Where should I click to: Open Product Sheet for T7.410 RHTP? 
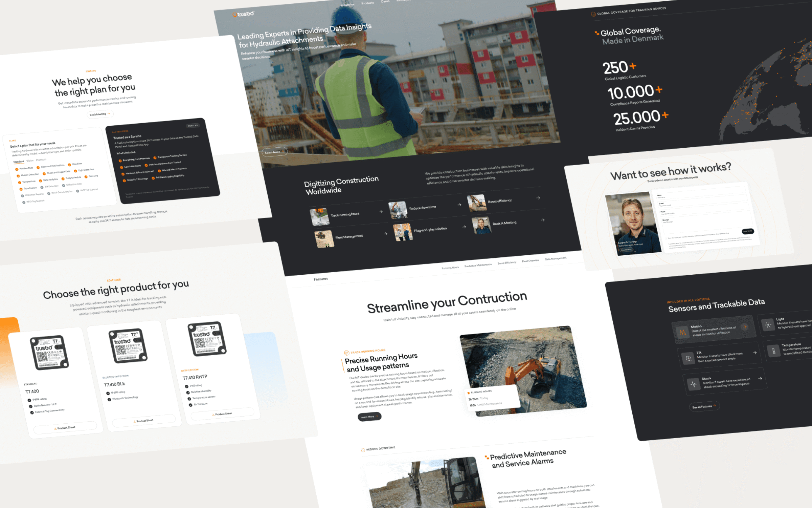222,414
